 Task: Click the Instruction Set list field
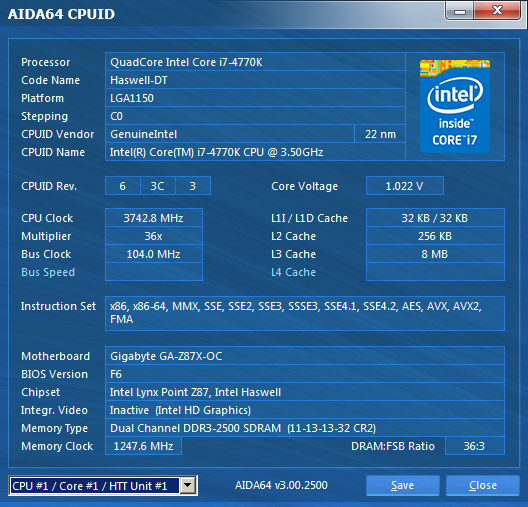click(x=305, y=313)
